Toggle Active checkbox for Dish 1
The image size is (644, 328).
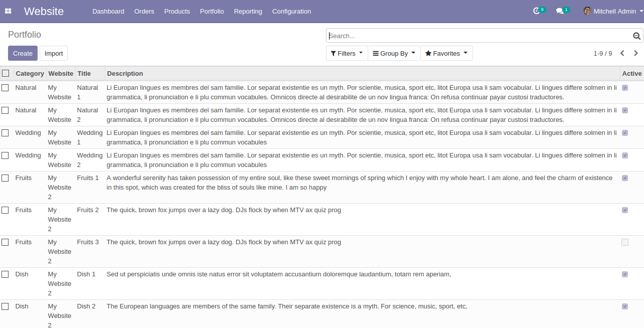tap(625, 274)
